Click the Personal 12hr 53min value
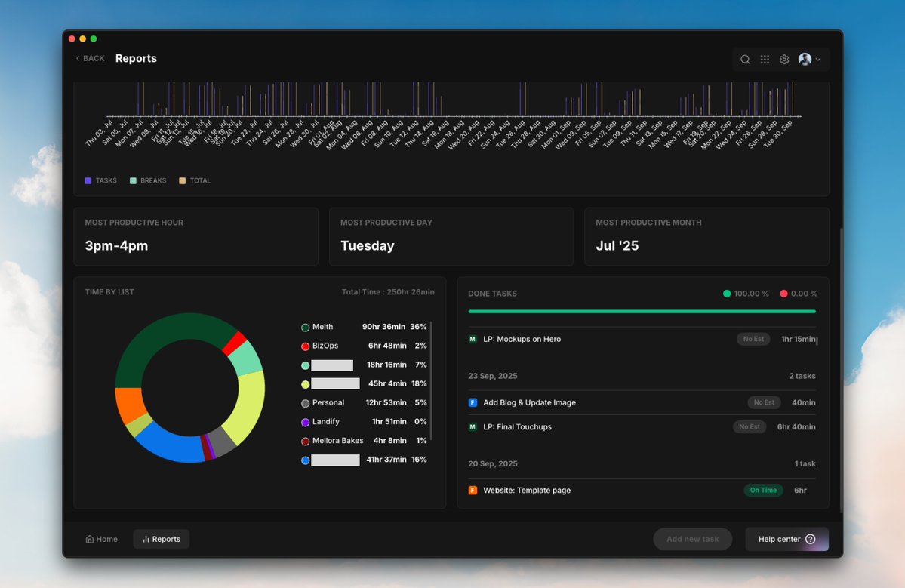Viewport: 905px width, 588px height. click(386, 403)
